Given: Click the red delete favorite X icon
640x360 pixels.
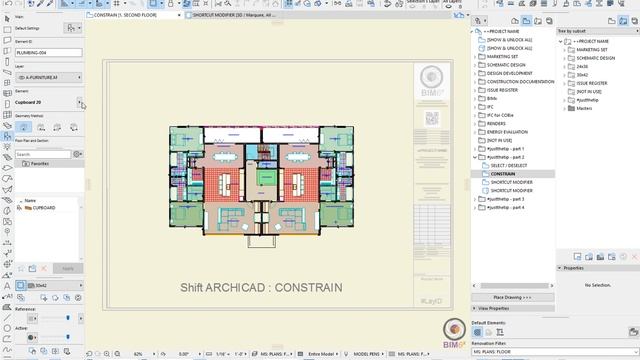Looking at the screenshot, I should coord(44,269).
